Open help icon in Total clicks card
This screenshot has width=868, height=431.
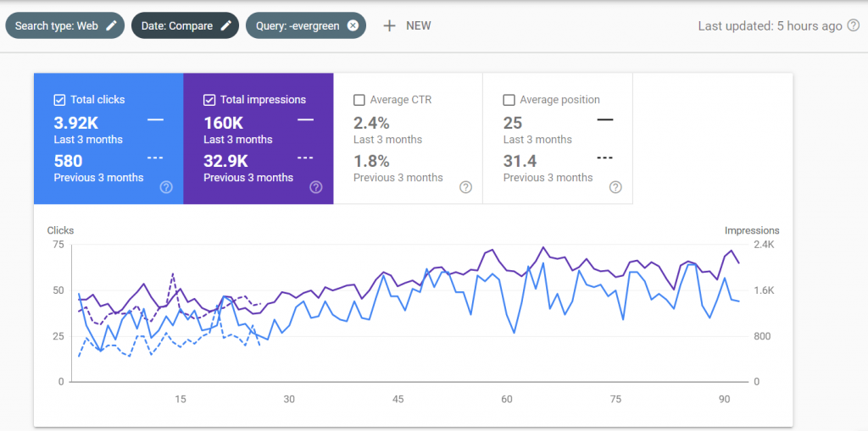166,187
